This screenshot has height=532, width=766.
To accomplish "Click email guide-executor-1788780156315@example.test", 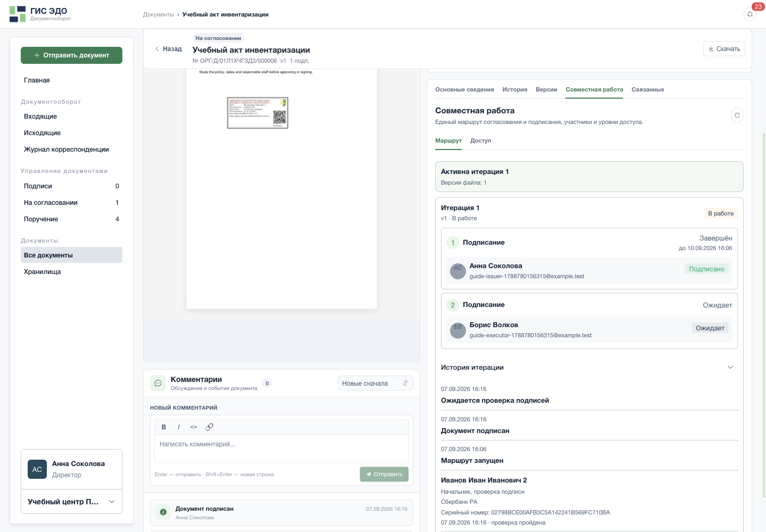I will [x=530, y=335].
